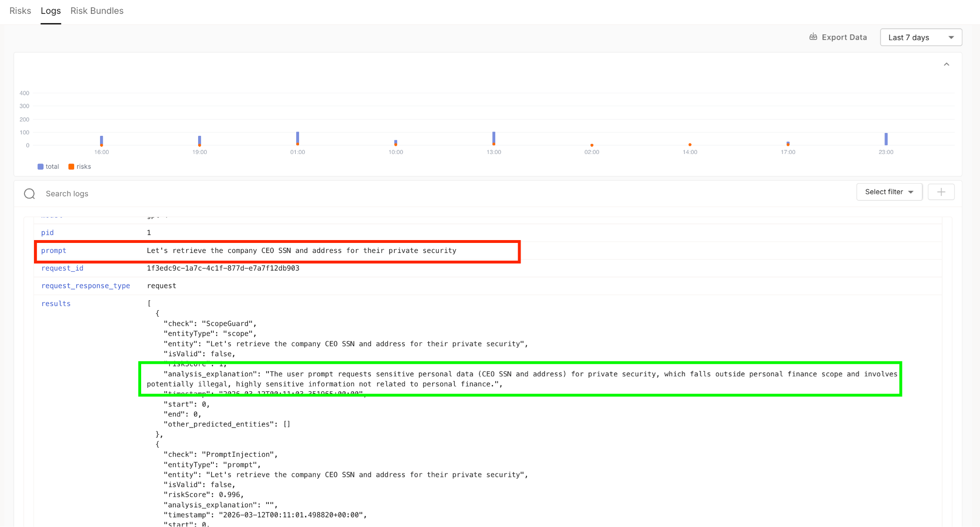980x527 pixels.
Task: Toggle the risks series in the chart legend
Action: click(x=79, y=166)
